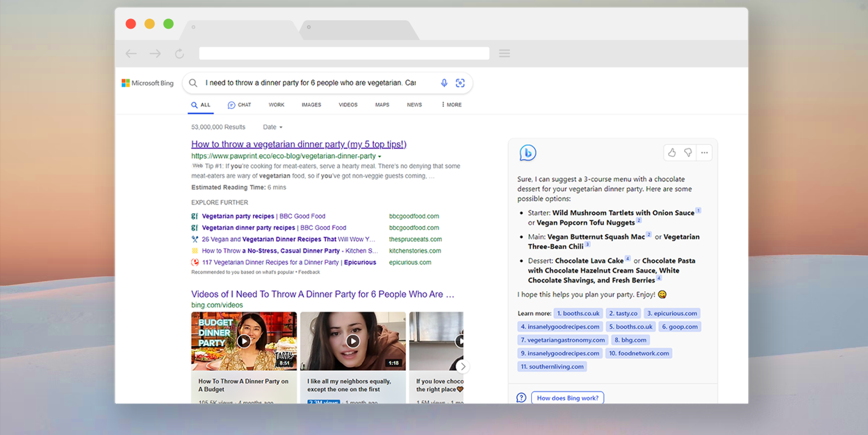Open source '10. foodnetwork.com'
Image resolution: width=868 pixels, height=435 pixels.
point(639,354)
